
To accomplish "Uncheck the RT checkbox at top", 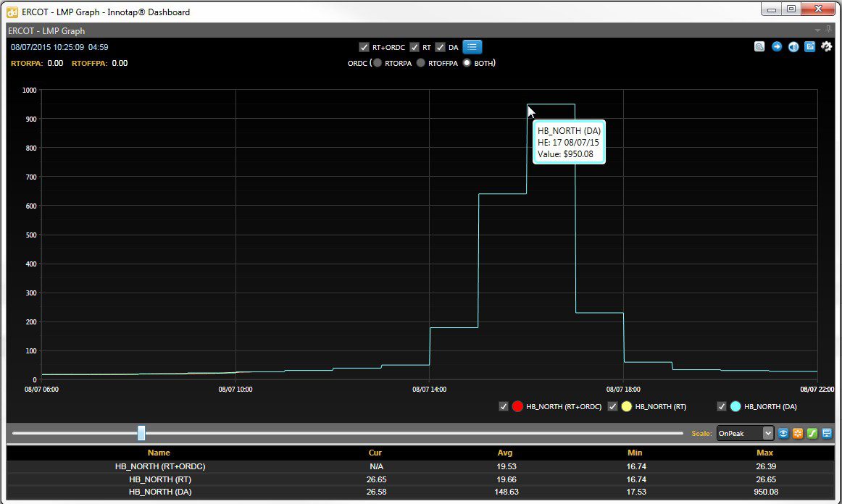I will tap(414, 47).
